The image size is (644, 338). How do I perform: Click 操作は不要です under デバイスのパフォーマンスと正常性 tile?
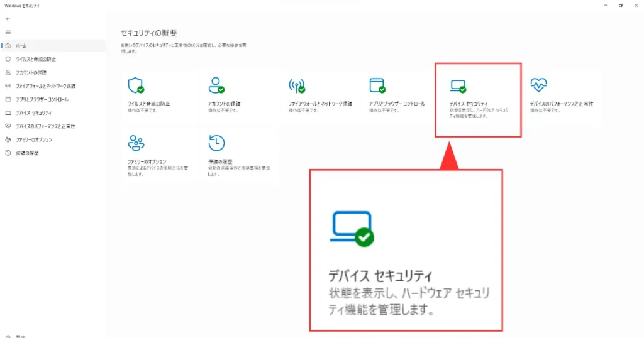[545, 111]
